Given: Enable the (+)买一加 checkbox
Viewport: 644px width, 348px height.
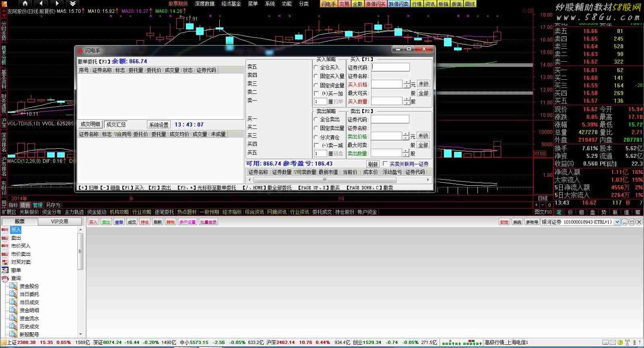Looking at the screenshot, I should pyautogui.click(x=316, y=93).
